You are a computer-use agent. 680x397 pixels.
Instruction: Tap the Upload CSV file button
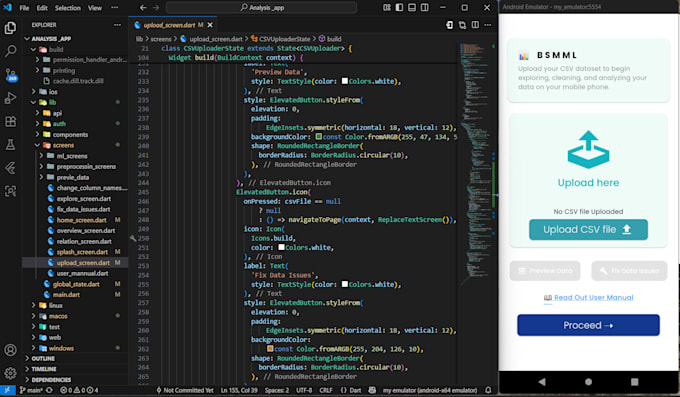pyautogui.click(x=588, y=230)
